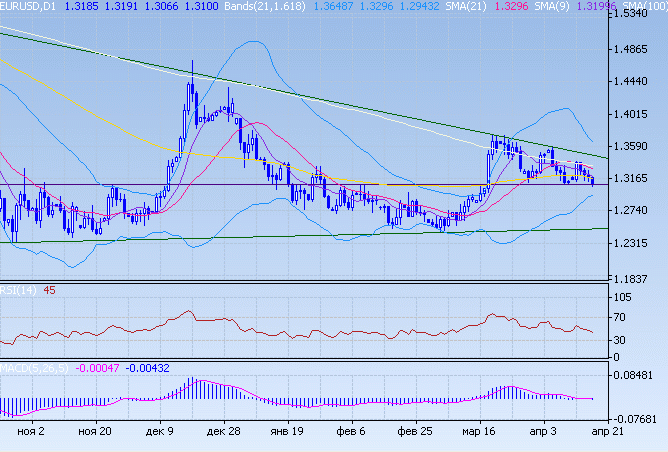Screen dimensions: 668x452
Task: Click the 1.2315 price axis level
Action: pos(636,243)
